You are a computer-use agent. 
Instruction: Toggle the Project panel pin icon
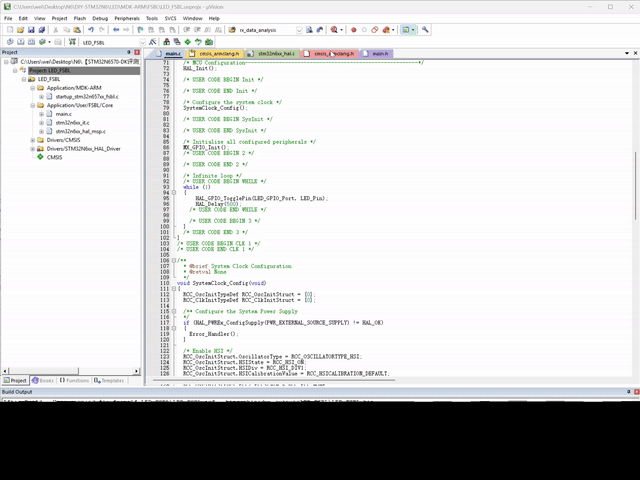129,52
